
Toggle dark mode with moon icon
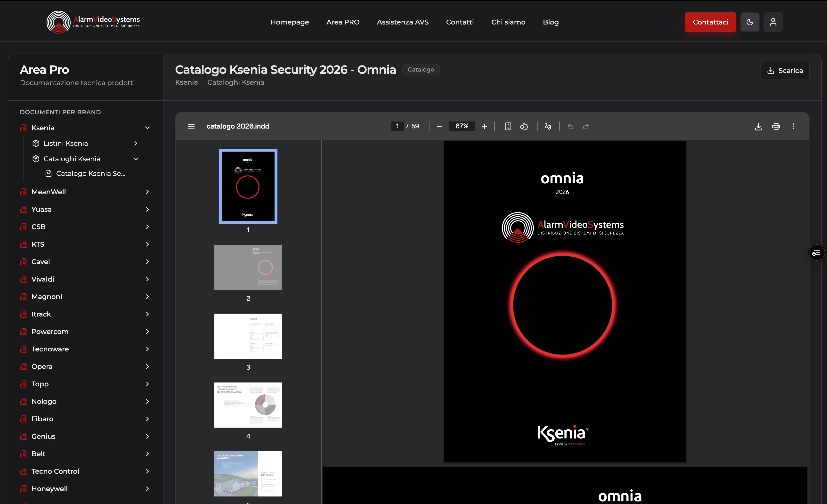[x=749, y=22]
